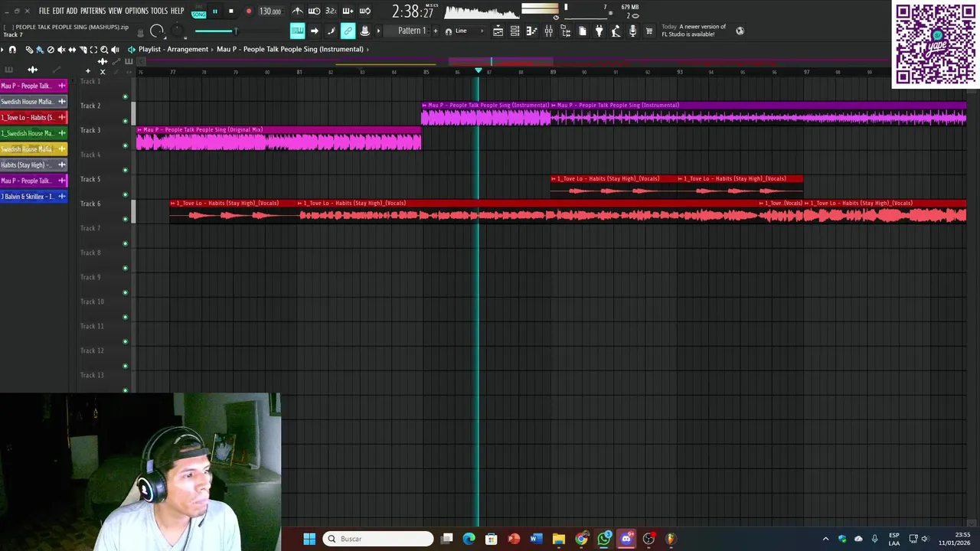Click the desk lamp icon in toolbar
Viewport: 980px width, 551px height.
click(616, 31)
